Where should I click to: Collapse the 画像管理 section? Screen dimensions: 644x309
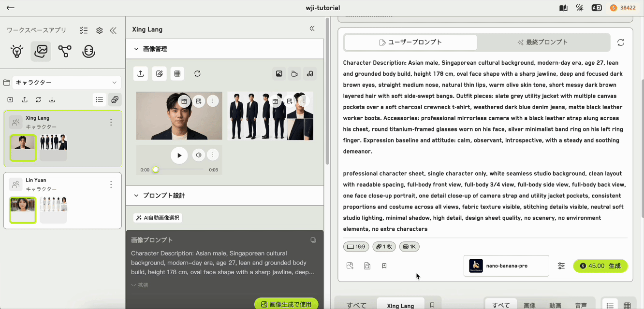136,49
